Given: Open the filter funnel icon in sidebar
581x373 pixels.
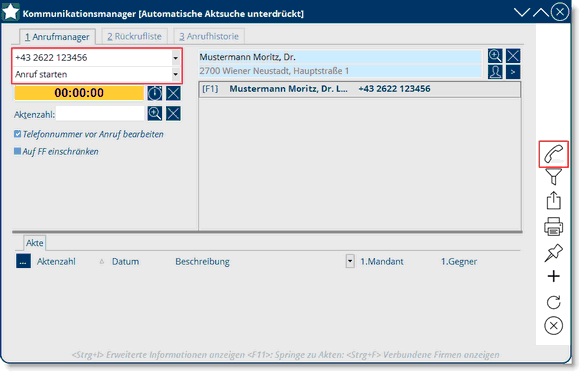Looking at the screenshot, I should pos(553,177).
